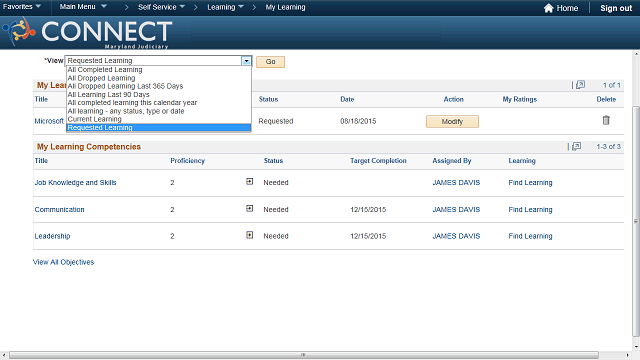Open Job Knowledge and Skills link
The width and height of the screenshot is (640, 360).
pos(76,182)
